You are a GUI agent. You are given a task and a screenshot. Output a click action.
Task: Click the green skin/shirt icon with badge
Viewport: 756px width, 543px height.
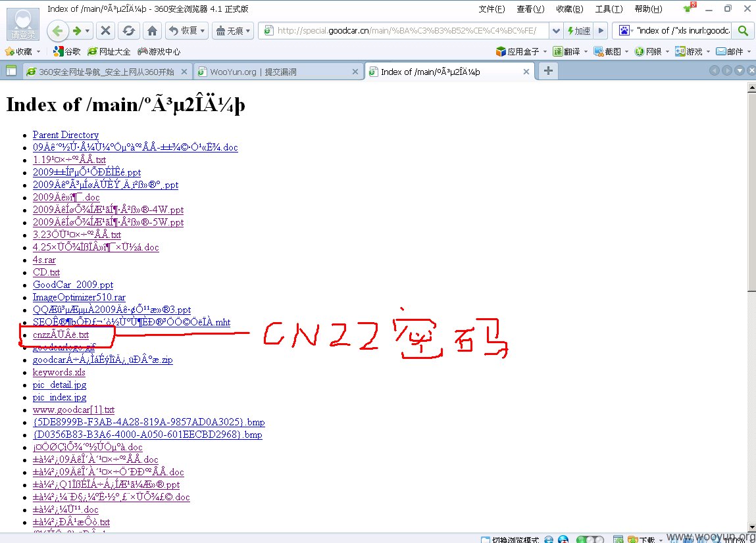click(x=689, y=7)
